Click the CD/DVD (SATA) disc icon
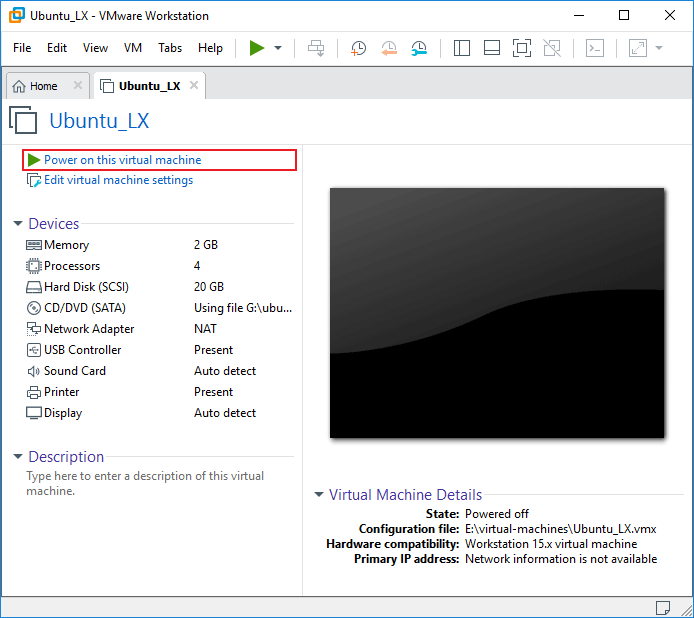694x618 pixels. [34, 308]
